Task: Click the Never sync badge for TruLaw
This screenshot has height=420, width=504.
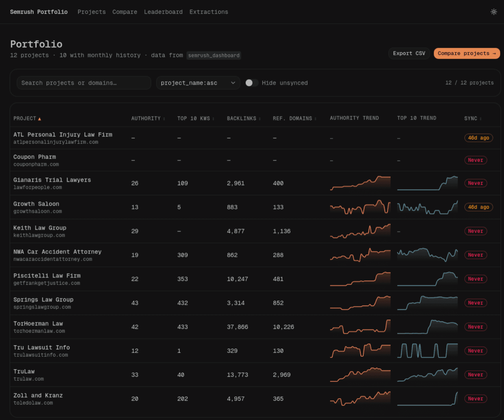Action: point(475,375)
